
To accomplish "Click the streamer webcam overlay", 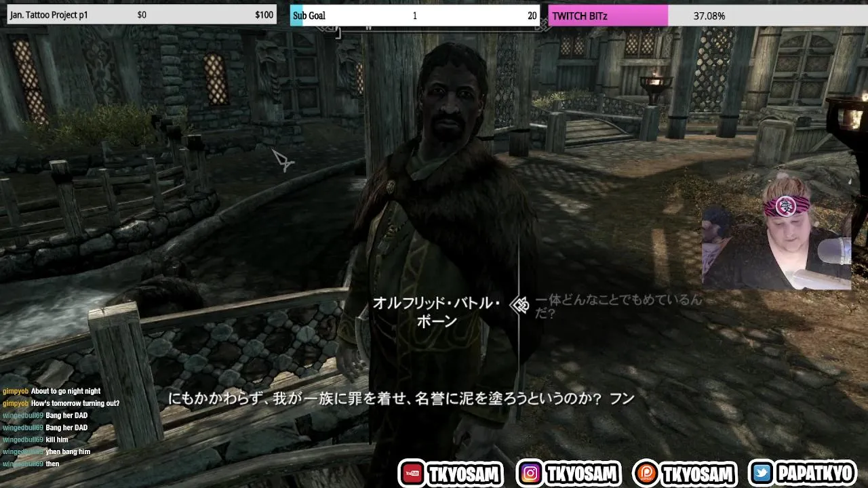I will pyautogui.click(x=776, y=233).
